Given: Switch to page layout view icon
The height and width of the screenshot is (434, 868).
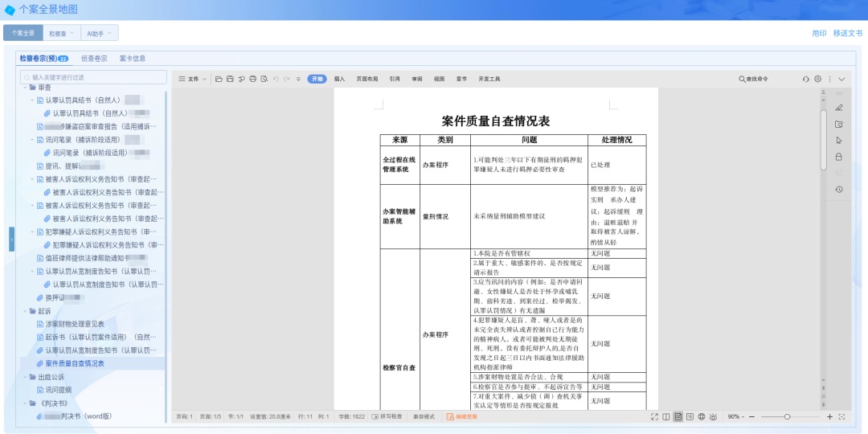Looking at the screenshot, I should tap(678, 417).
